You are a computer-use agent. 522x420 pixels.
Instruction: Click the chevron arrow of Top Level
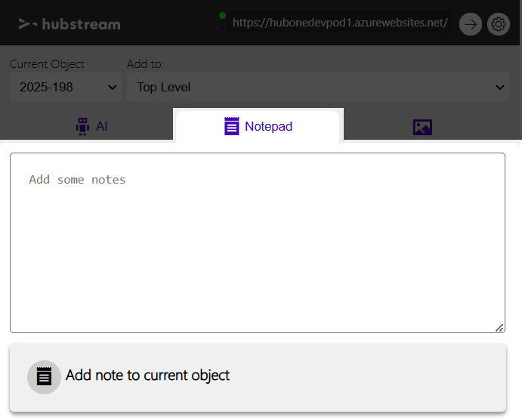[500, 88]
